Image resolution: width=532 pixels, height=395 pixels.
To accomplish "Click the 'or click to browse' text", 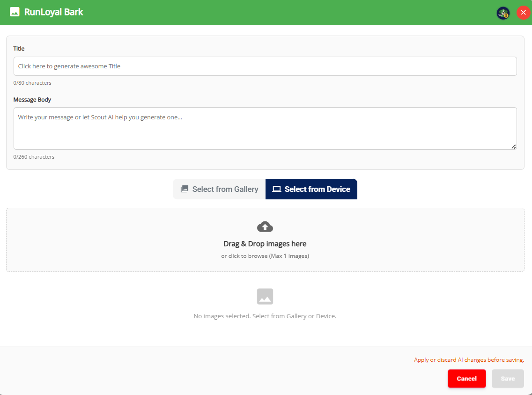I will [x=265, y=256].
